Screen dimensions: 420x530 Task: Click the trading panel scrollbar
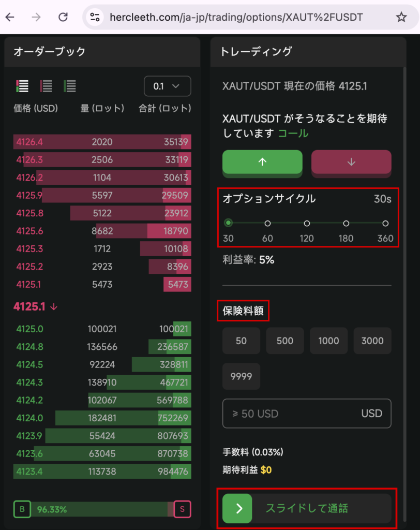click(x=404, y=294)
